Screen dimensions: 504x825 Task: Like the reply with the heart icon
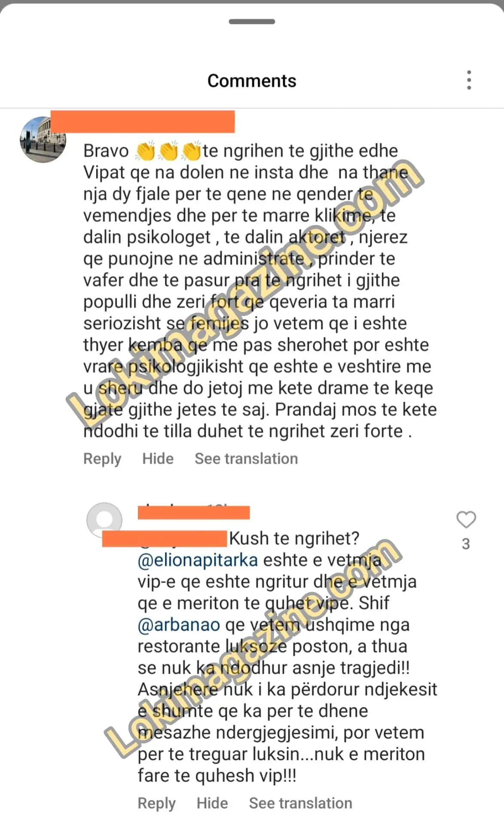point(466,519)
